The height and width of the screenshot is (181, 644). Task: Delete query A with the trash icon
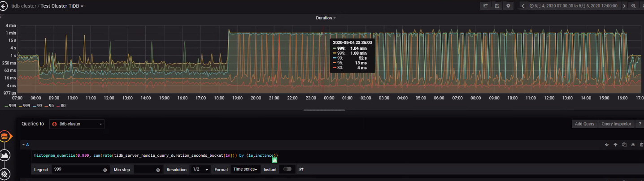(641, 145)
